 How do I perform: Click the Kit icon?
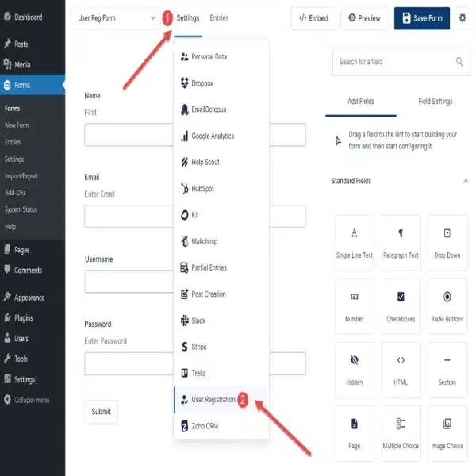click(x=184, y=215)
